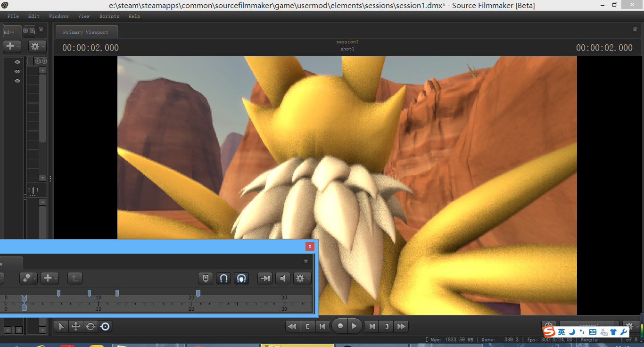Open the Windows menu
The height and width of the screenshot is (347, 644).
click(58, 16)
